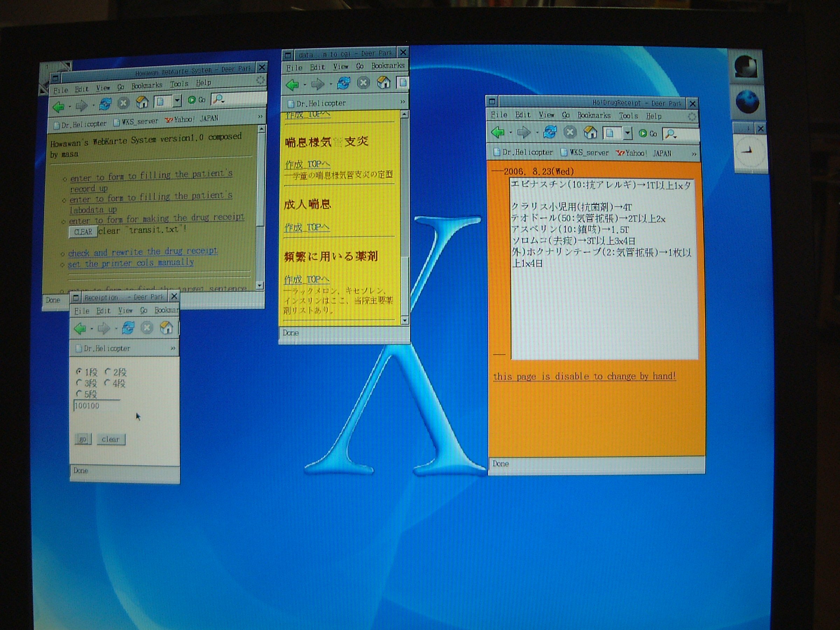Open the top dock application icon

point(746,67)
